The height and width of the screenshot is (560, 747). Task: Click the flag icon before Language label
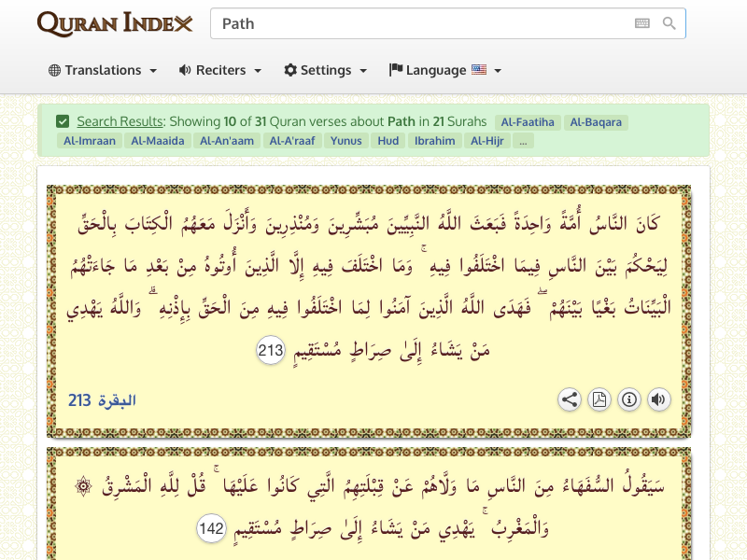point(396,69)
